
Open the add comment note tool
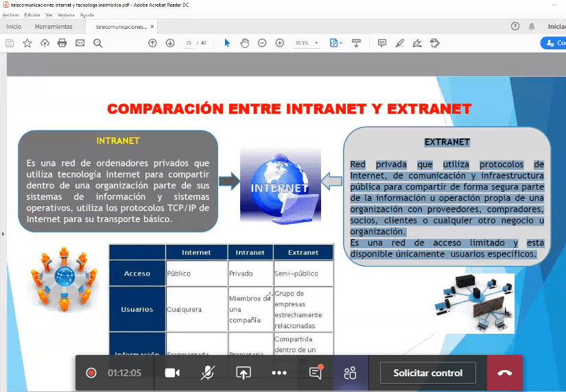[x=382, y=42]
